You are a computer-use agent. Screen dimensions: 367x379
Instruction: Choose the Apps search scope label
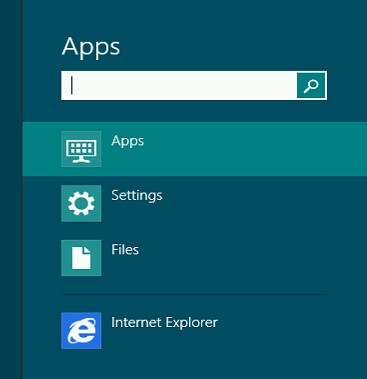click(128, 141)
